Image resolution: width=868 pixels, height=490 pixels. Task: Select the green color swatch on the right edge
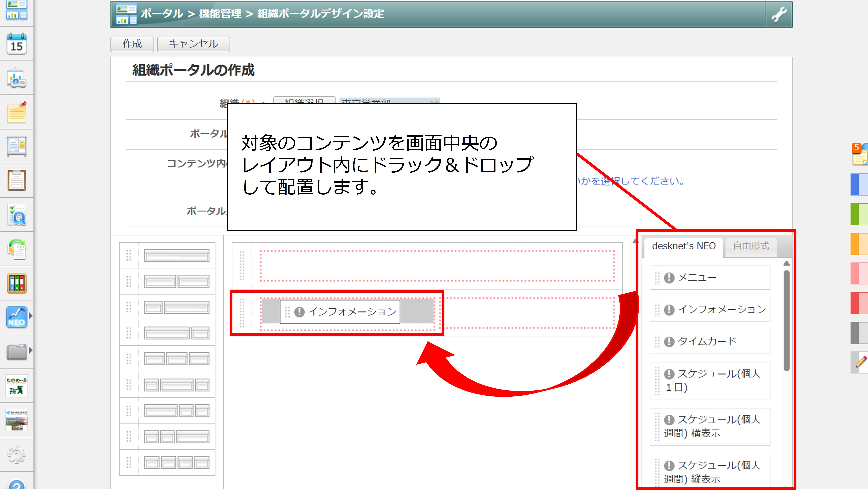pos(859,214)
